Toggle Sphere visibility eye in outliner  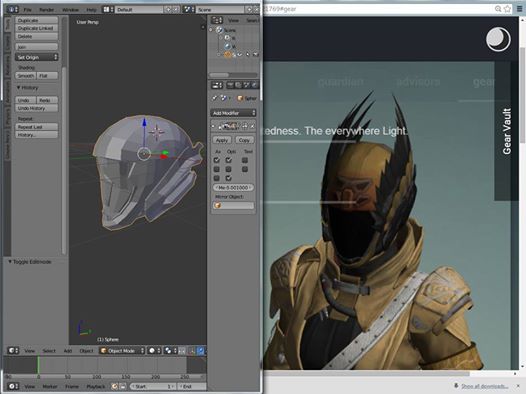[x=240, y=54]
